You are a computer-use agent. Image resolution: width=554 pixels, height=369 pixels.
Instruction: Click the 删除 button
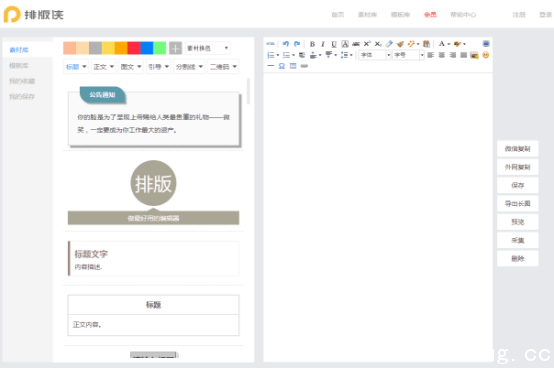518,259
